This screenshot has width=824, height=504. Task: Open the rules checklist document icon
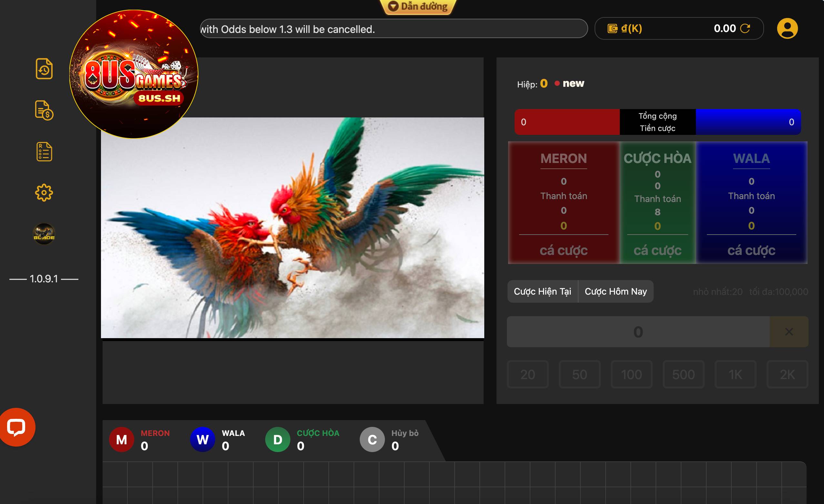coord(44,152)
